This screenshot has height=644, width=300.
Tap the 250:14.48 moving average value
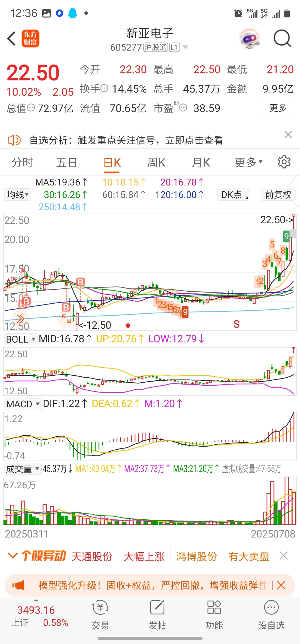pyautogui.click(x=63, y=207)
